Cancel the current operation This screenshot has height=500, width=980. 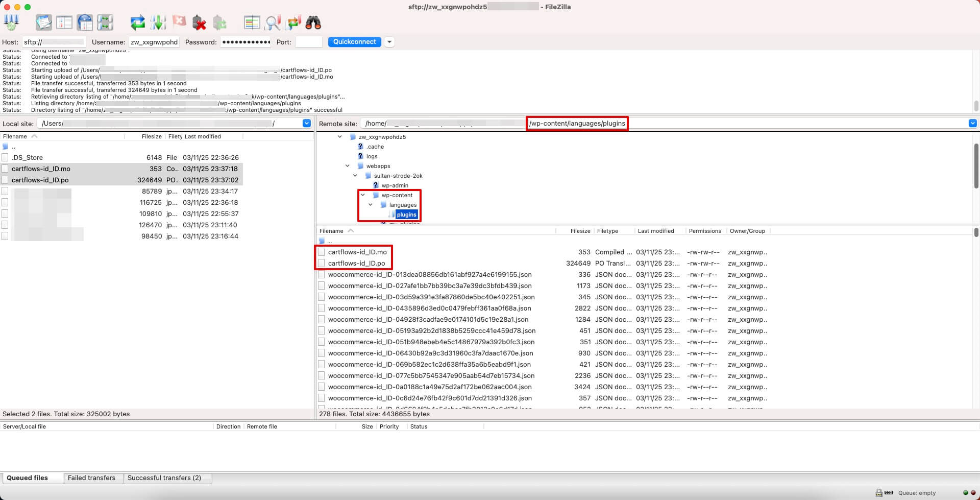click(179, 22)
